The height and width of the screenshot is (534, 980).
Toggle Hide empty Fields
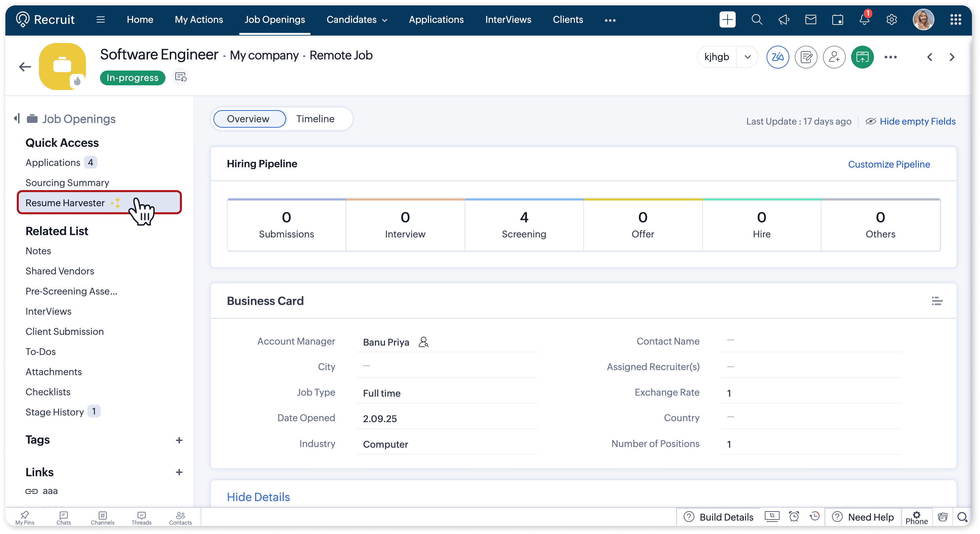pos(911,122)
